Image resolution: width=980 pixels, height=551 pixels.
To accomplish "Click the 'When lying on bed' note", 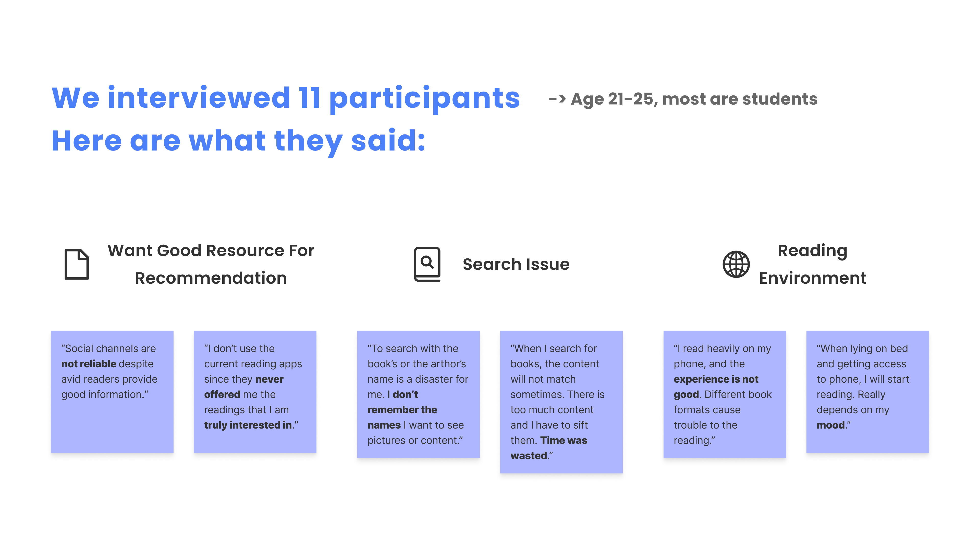I will (x=867, y=392).
